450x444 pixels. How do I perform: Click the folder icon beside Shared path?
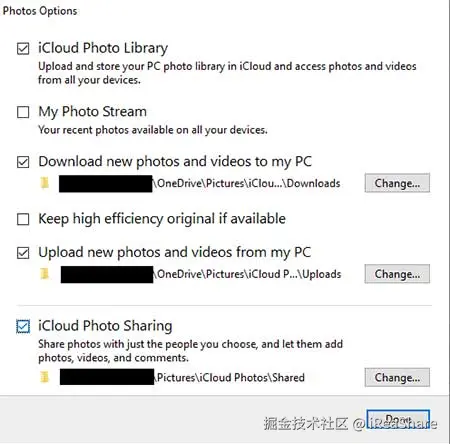(45, 377)
